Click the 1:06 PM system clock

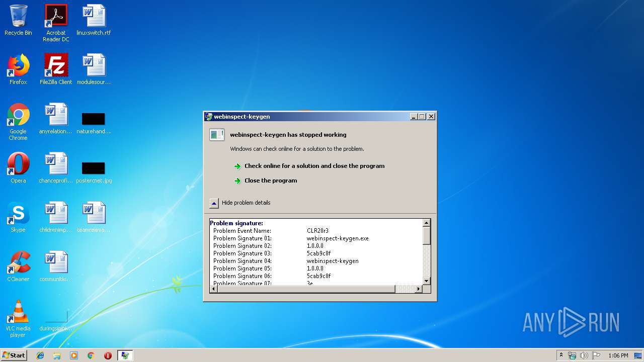click(618, 355)
